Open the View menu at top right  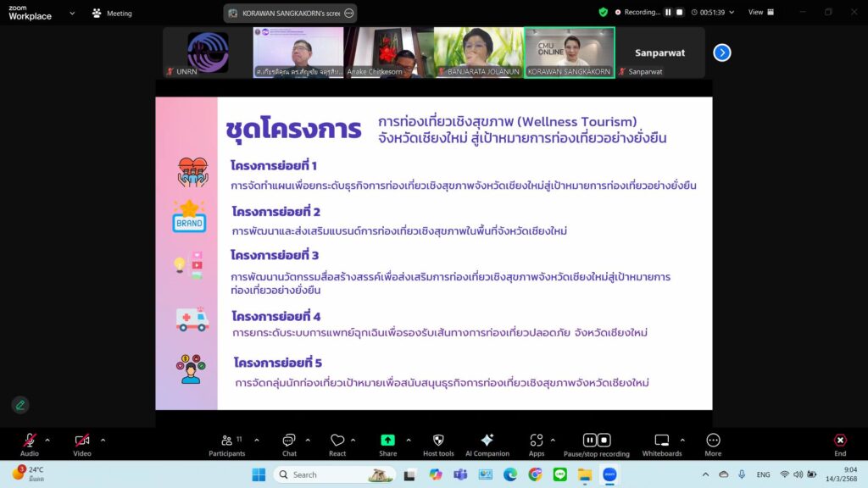(x=759, y=12)
